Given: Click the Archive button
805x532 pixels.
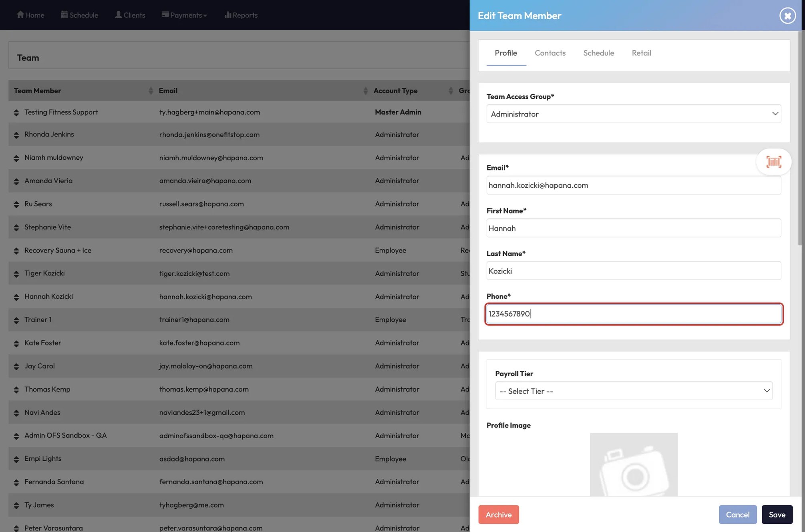Looking at the screenshot, I should point(498,514).
